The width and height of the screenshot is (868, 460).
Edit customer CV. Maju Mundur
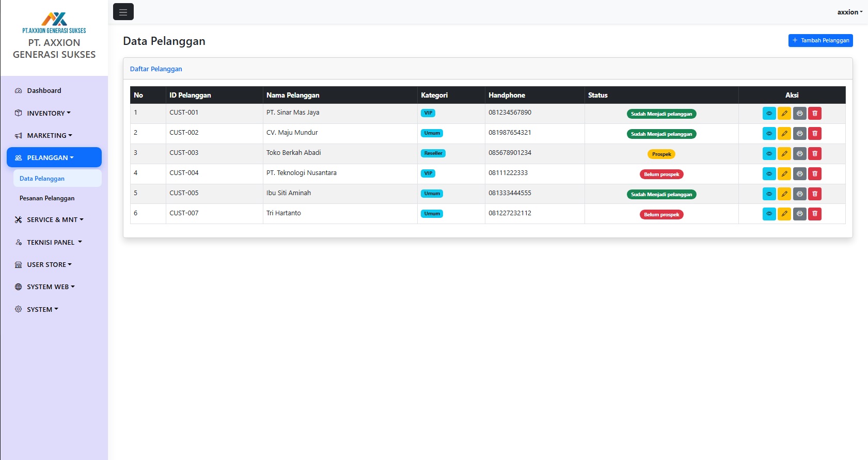[x=784, y=134]
